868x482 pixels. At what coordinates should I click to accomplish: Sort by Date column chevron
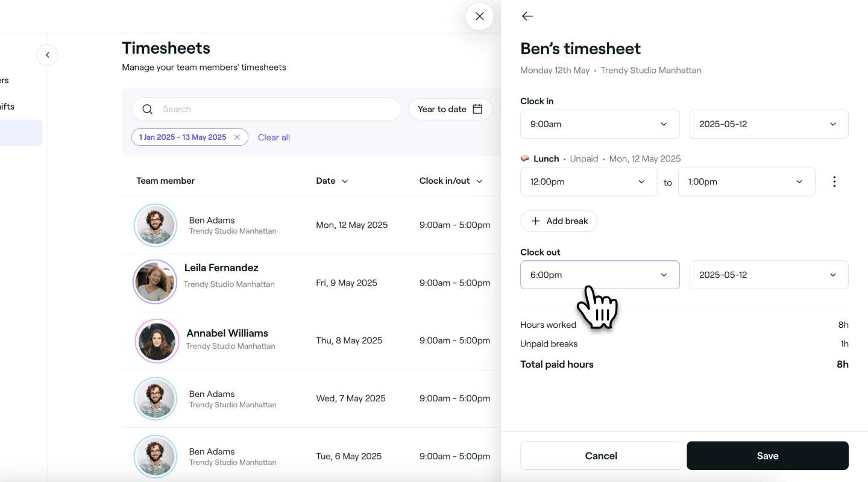(345, 181)
